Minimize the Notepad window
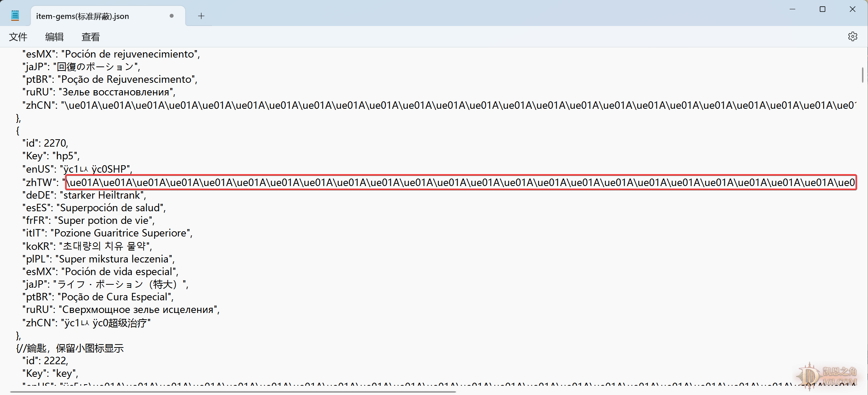868x395 pixels. (x=792, y=9)
